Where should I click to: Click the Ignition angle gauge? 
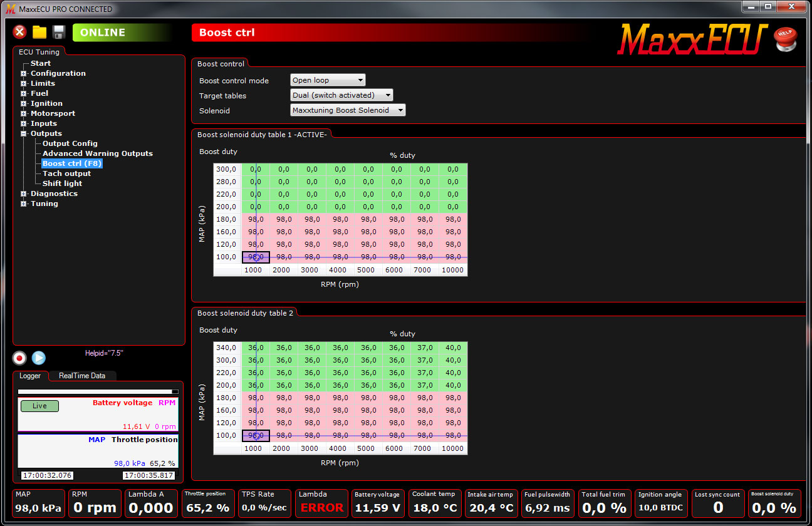click(660, 503)
